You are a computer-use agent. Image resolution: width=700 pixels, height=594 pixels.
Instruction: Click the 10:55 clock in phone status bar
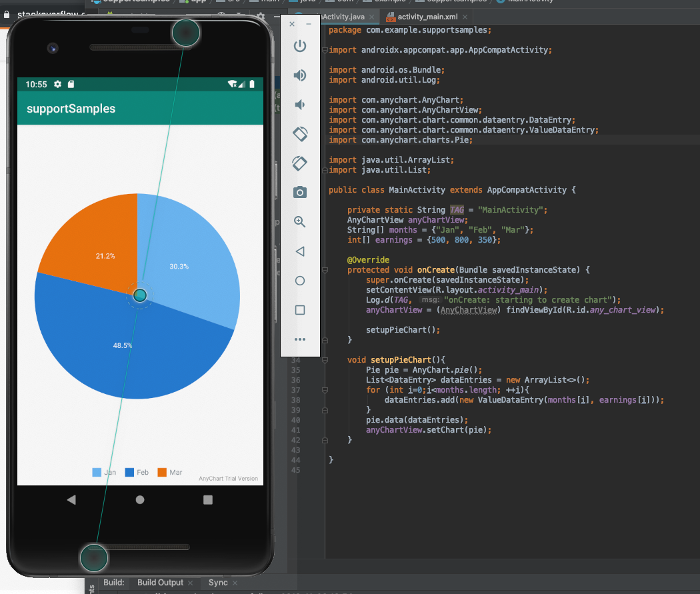point(36,85)
